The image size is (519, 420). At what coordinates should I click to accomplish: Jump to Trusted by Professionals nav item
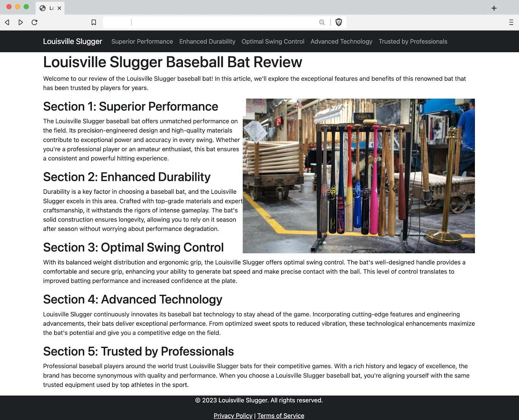click(x=413, y=41)
